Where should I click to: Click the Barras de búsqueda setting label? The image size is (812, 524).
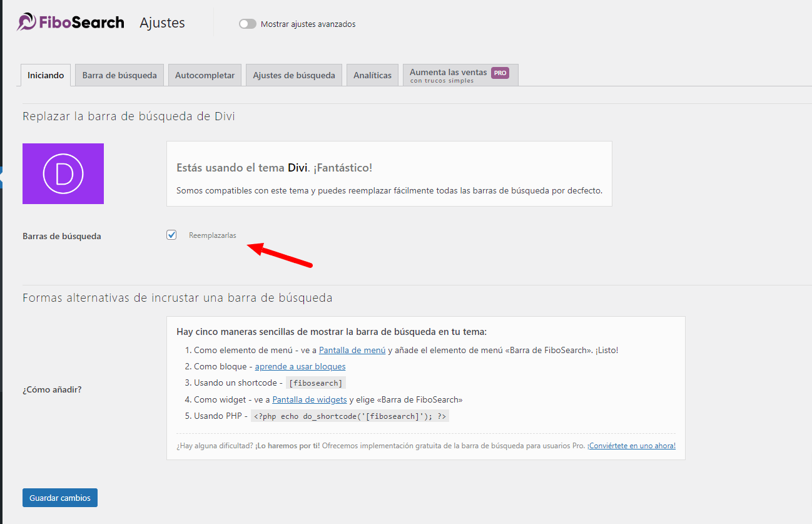pos(62,236)
